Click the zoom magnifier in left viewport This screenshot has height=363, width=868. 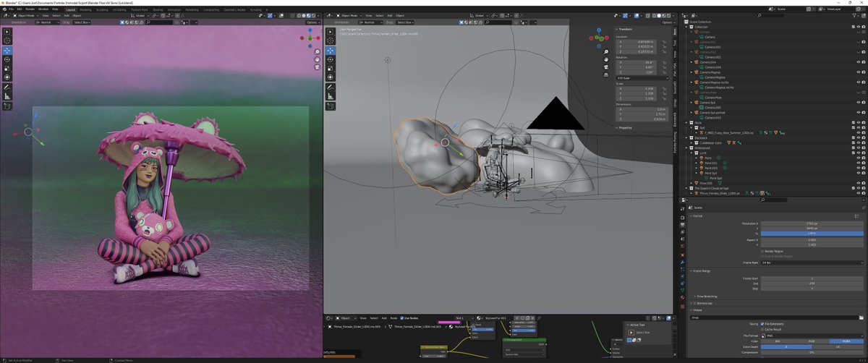pos(317,53)
